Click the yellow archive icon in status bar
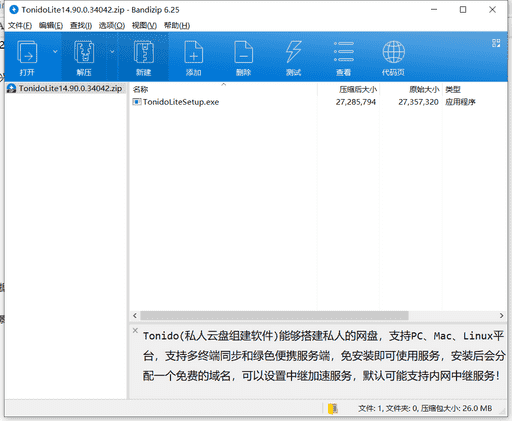Image resolution: width=512 pixels, height=421 pixels. 333,408
